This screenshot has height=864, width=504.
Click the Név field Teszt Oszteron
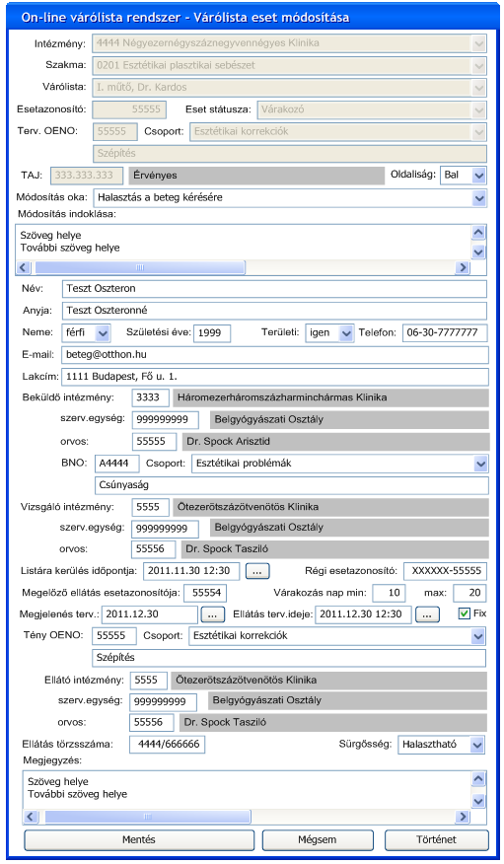click(x=274, y=289)
